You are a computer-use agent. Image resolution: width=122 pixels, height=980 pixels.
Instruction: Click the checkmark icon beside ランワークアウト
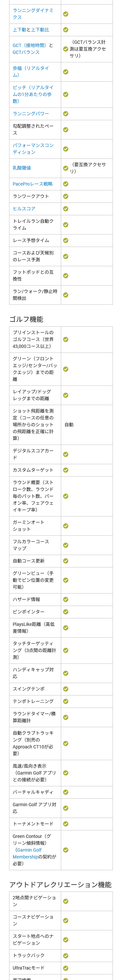tap(65, 196)
